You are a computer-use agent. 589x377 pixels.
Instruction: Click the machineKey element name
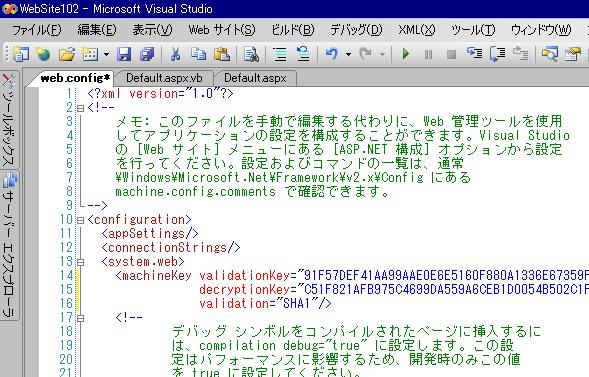pos(157,276)
